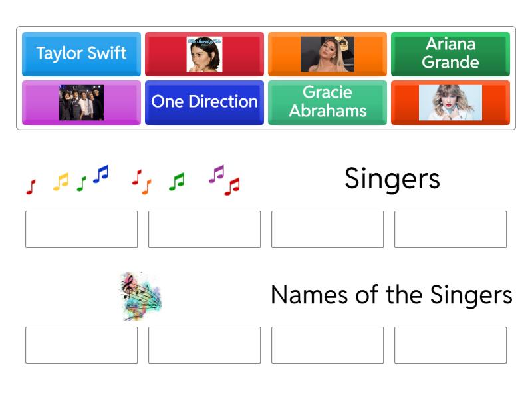Image resolution: width=532 pixels, height=399 pixels.
Task: Click the watercolor treble clef image
Action: [x=141, y=295]
